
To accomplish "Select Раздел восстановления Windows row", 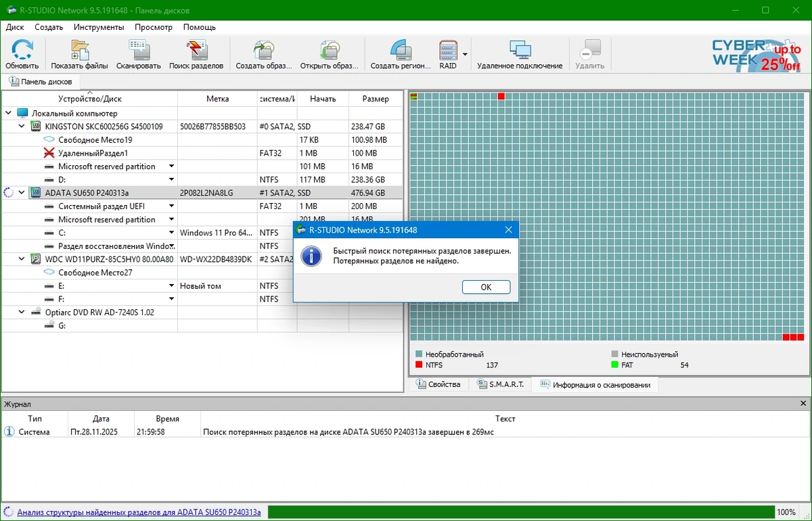I will pos(202,246).
